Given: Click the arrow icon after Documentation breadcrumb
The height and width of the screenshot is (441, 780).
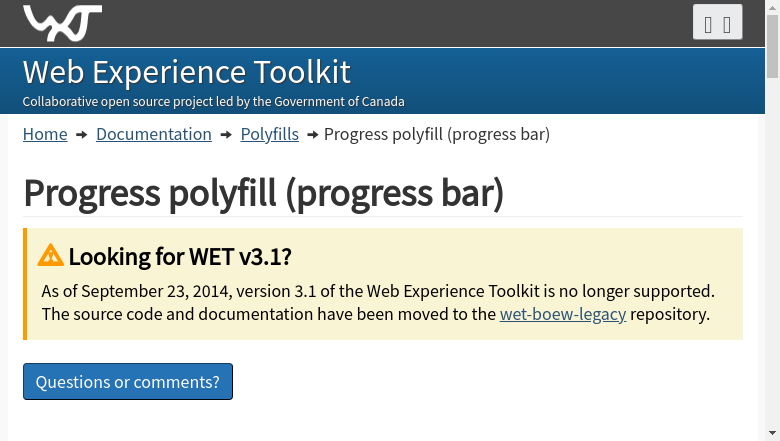Looking at the screenshot, I should (226, 135).
